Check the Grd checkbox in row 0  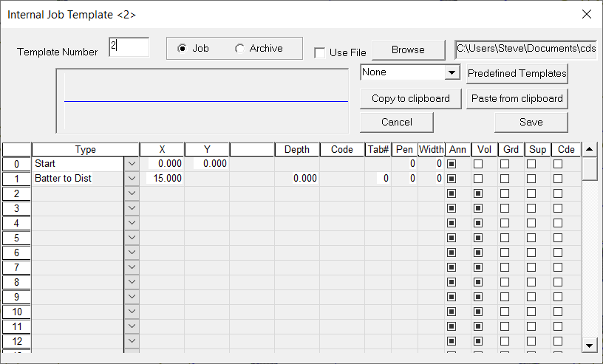point(505,164)
